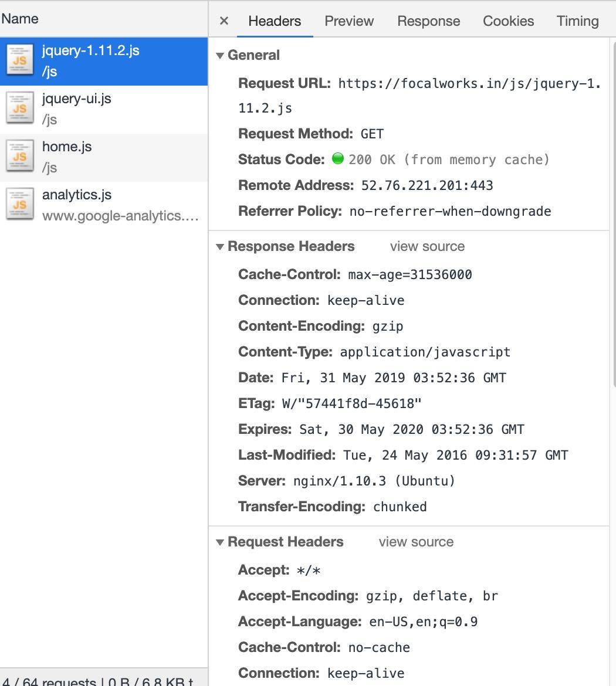Click the green status code indicator
This screenshot has width=616, height=686.
coord(338,159)
